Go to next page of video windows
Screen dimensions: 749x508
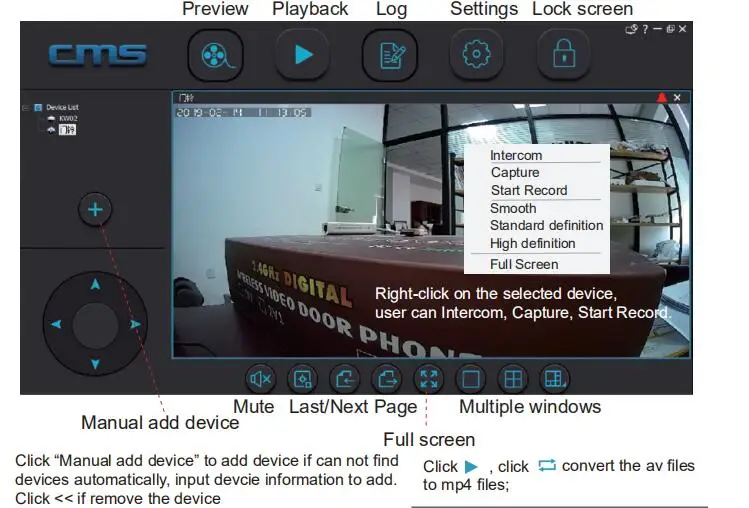386,379
